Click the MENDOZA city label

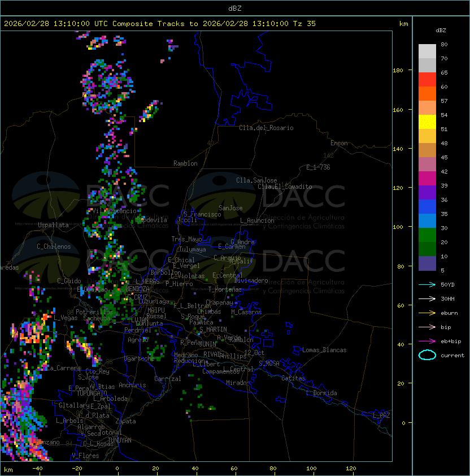pos(137,288)
